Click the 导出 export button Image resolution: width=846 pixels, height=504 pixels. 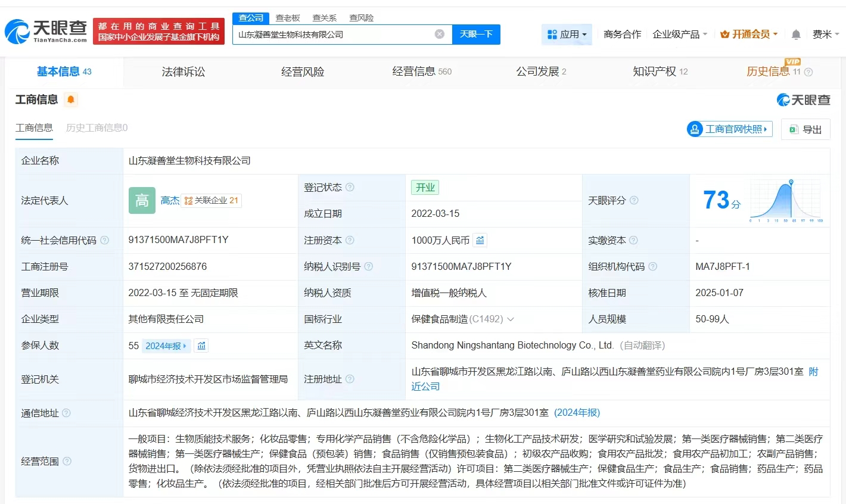tap(805, 129)
